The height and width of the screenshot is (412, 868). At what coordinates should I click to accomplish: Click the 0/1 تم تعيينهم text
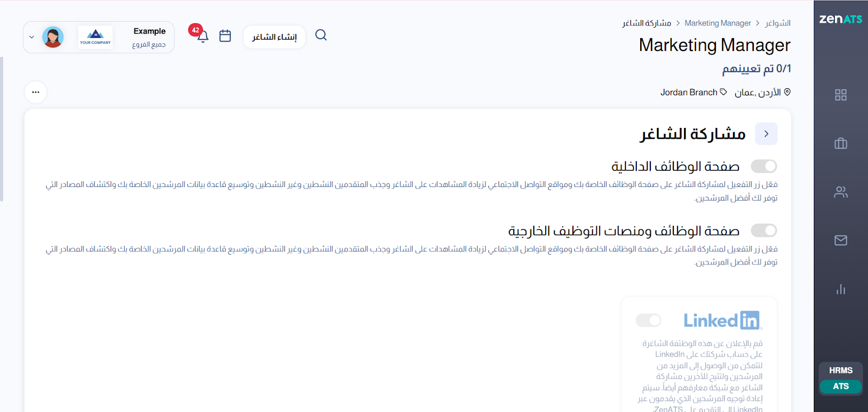[x=756, y=69]
